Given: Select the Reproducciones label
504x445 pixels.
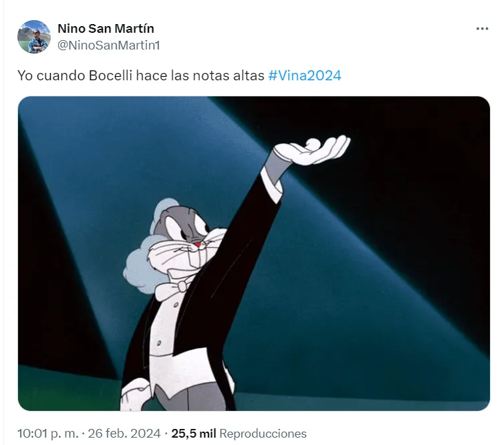Looking at the screenshot, I should 263,434.
